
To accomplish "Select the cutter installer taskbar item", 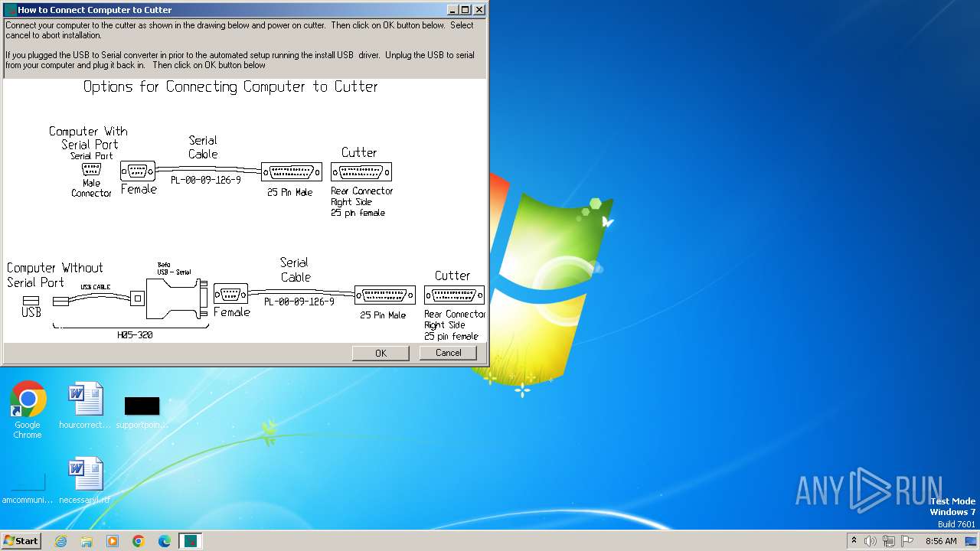I will tap(191, 541).
